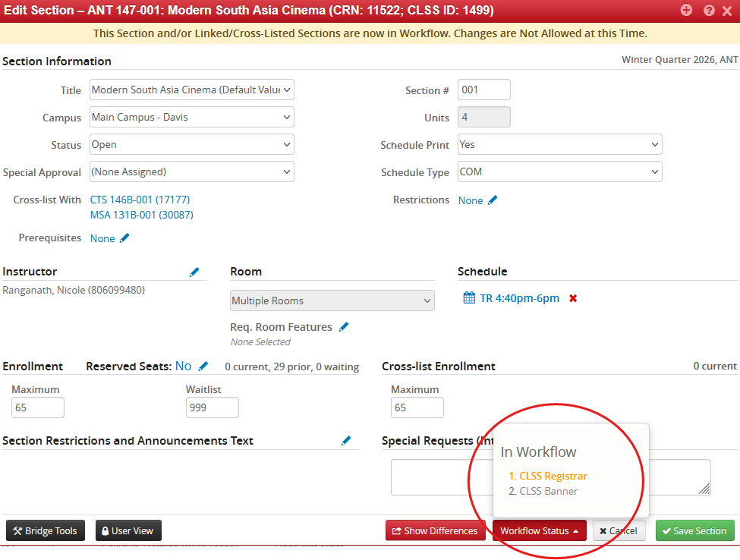Edit Required Room Features pencil icon
Screen dimensions: 740x560
(x=344, y=326)
